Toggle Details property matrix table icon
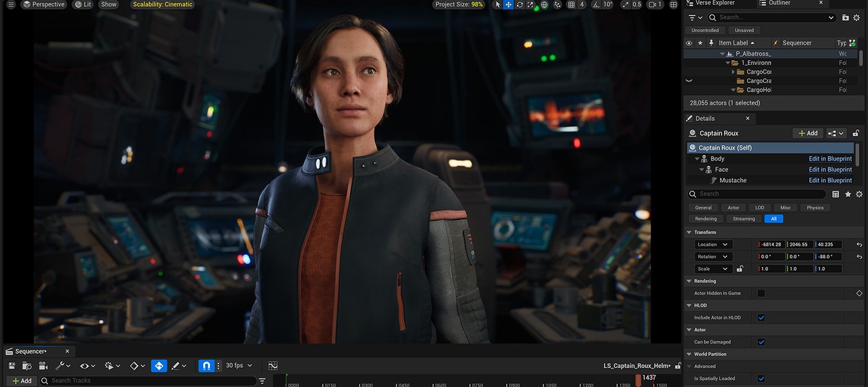This screenshot has height=387, width=868. click(x=836, y=194)
